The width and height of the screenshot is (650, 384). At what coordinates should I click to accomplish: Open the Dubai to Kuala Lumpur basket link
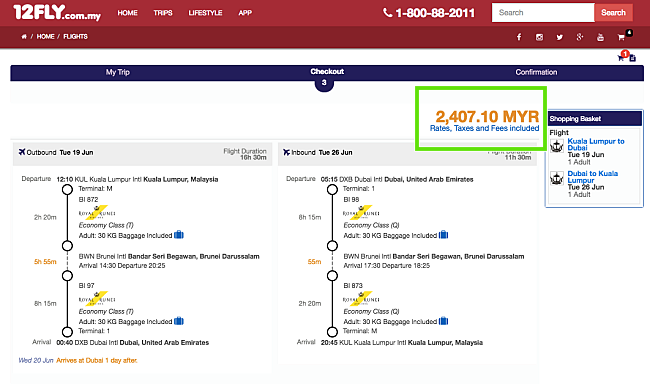pos(593,177)
